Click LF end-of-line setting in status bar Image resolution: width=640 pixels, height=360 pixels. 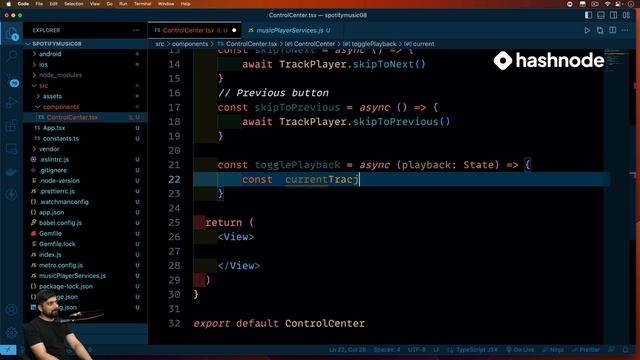pyautogui.click(x=436, y=350)
